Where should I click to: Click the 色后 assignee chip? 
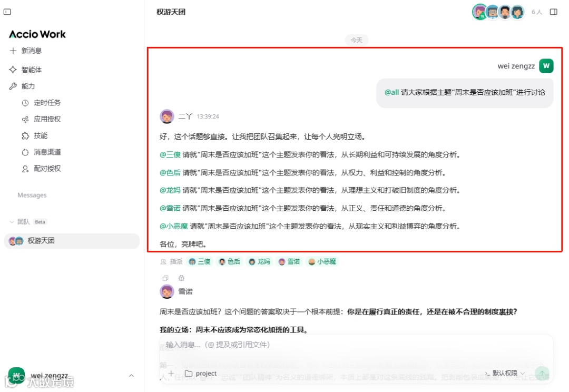(230, 262)
